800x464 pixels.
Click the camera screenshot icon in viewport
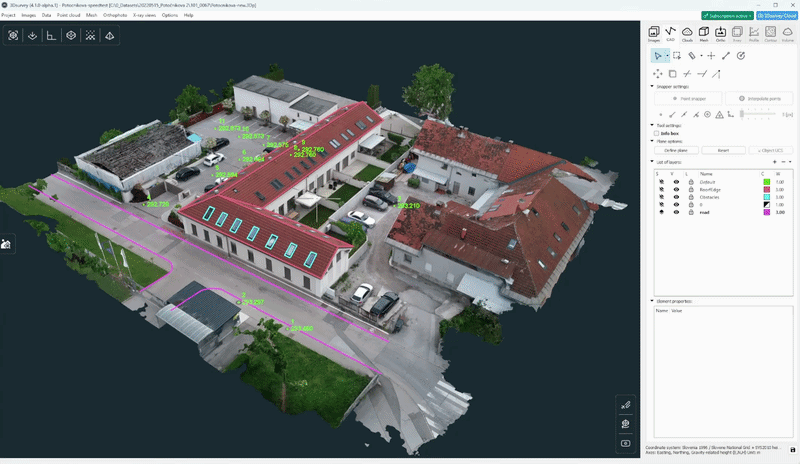pos(626,442)
